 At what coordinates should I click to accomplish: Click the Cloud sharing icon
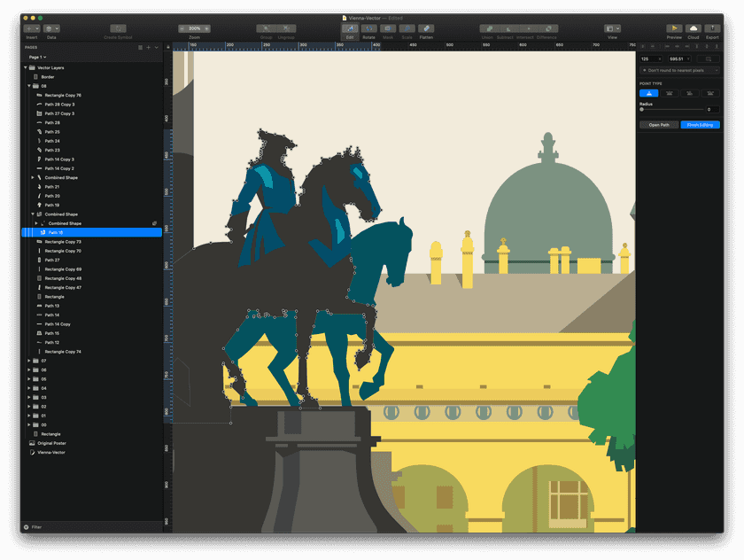pos(694,28)
